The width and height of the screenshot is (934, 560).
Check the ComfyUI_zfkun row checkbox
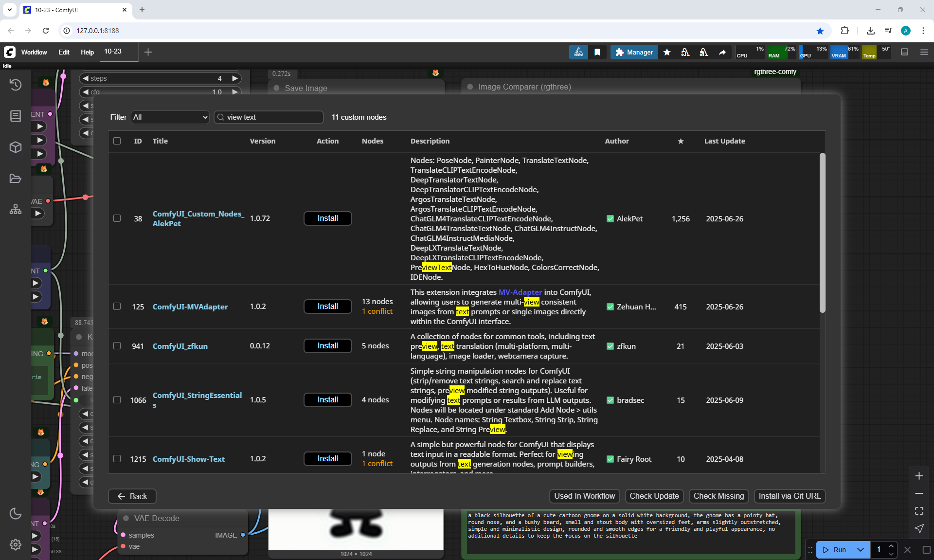click(117, 346)
